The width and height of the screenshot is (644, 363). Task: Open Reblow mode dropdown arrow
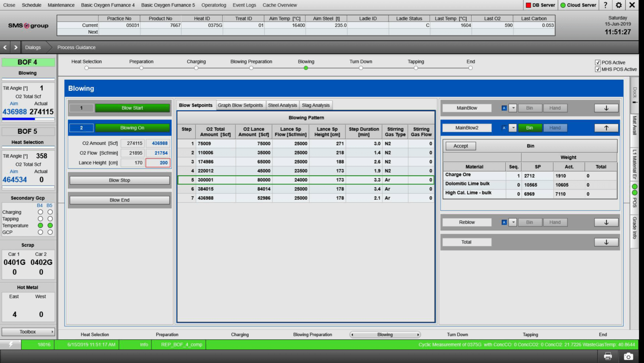(513, 223)
